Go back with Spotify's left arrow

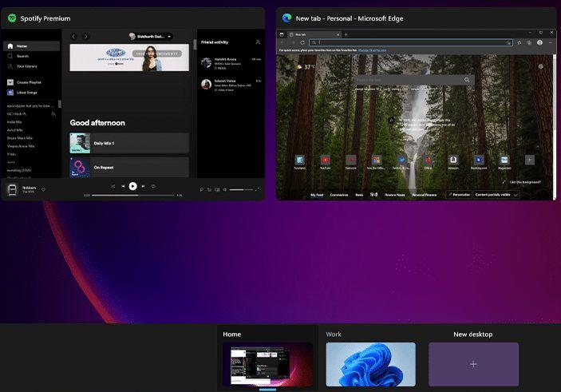tap(73, 36)
